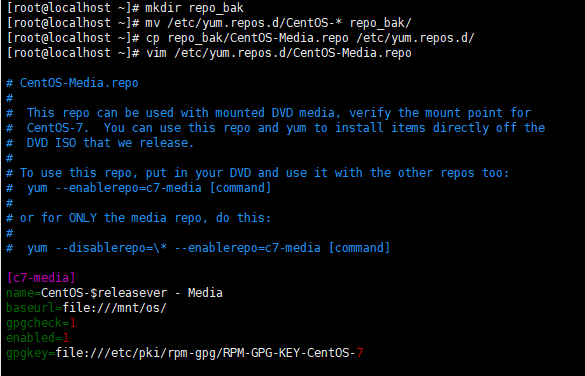
Task: Click 'CentOS-$releasever - Media' value
Action: coord(132,293)
